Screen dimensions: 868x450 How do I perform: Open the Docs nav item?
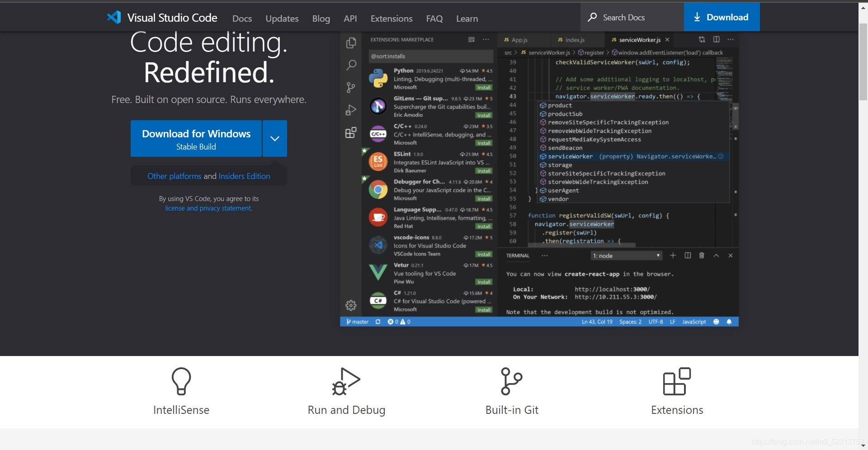click(242, 19)
